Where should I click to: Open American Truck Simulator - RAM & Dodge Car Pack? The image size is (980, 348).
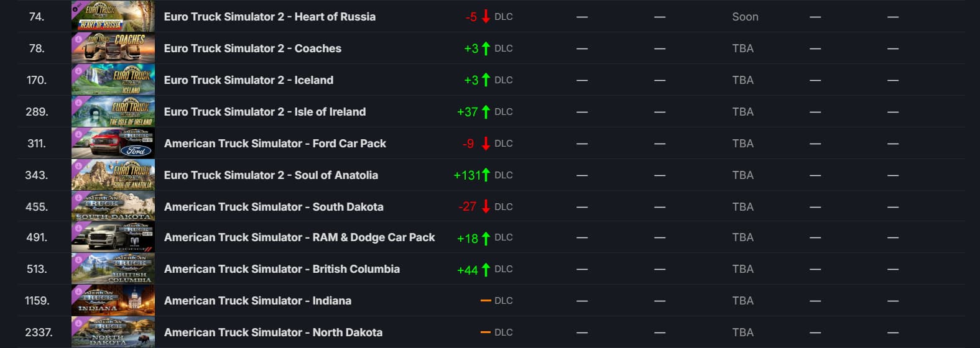coord(299,237)
